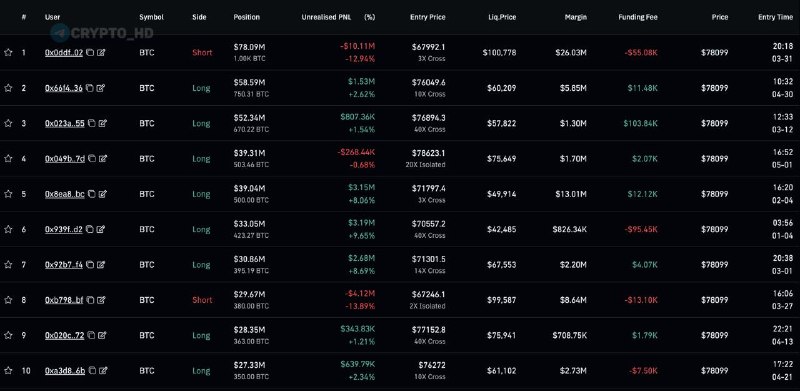Sort by Funding Fee column header

click(x=638, y=17)
